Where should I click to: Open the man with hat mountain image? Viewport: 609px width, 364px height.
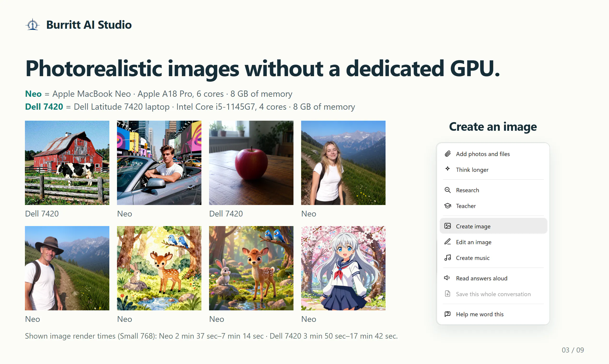point(67,268)
